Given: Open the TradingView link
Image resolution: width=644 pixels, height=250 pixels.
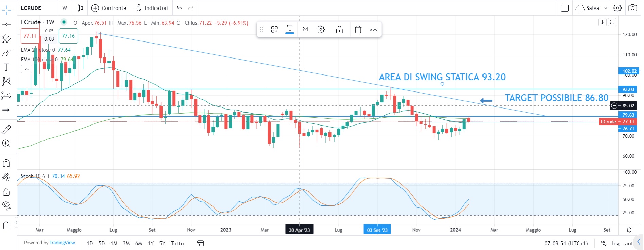Looking at the screenshot, I should tap(62, 243).
